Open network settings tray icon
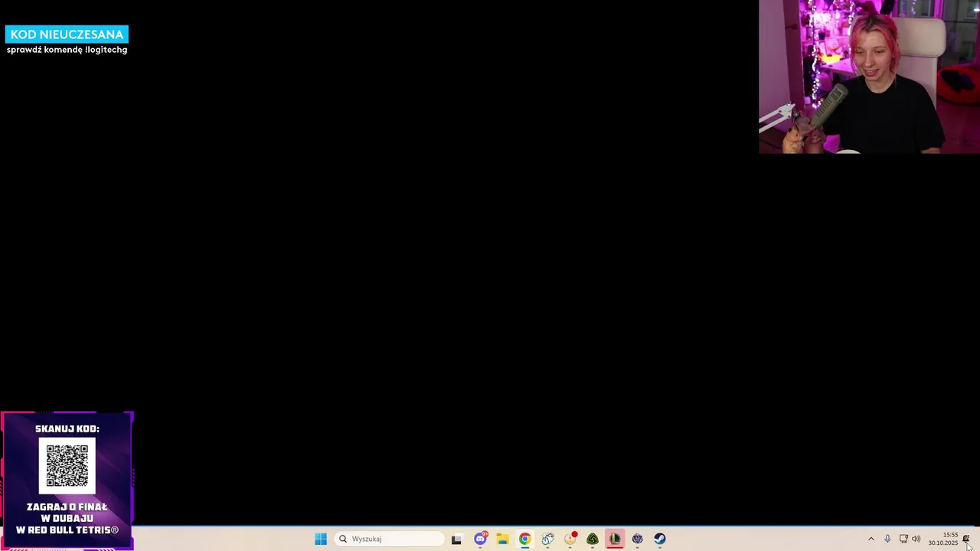Image resolution: width=980 pixels, height=551 pixels. (x=903, y=539)
